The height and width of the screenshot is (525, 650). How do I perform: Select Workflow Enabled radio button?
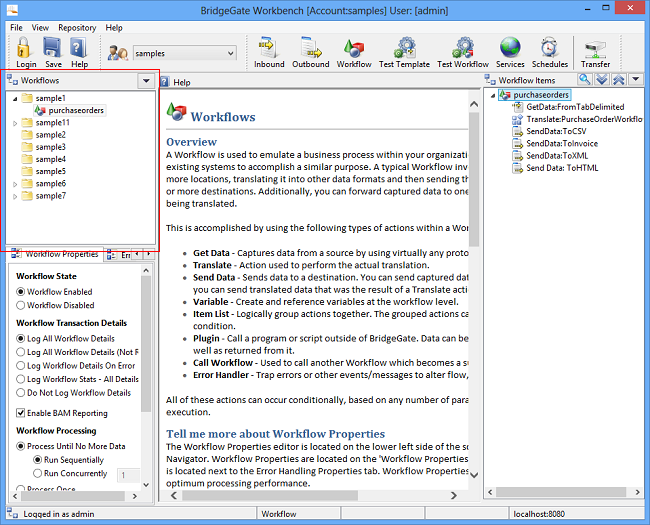click(x=20, y=292)
